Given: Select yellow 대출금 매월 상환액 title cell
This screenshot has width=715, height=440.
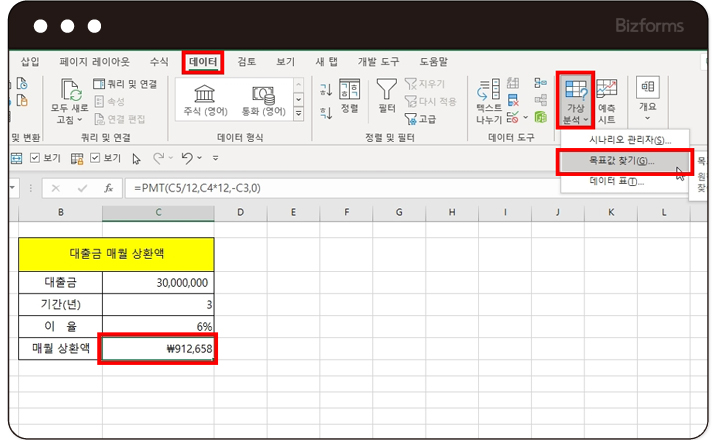Looking at the screenshot, I should click(x=116, y=254).
